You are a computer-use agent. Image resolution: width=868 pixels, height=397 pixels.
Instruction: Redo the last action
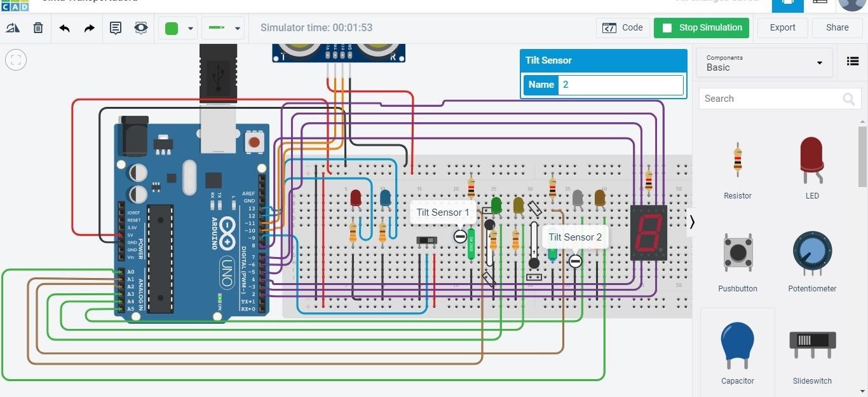[88, 27]
